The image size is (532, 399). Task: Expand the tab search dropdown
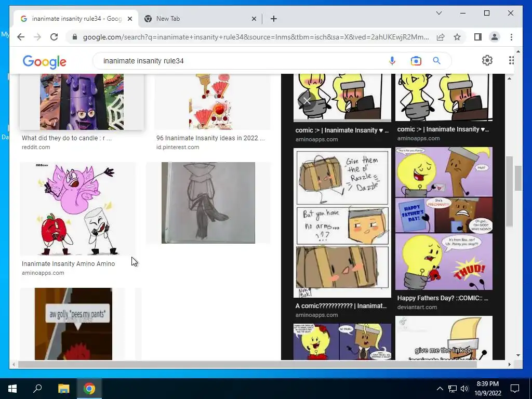438,13
